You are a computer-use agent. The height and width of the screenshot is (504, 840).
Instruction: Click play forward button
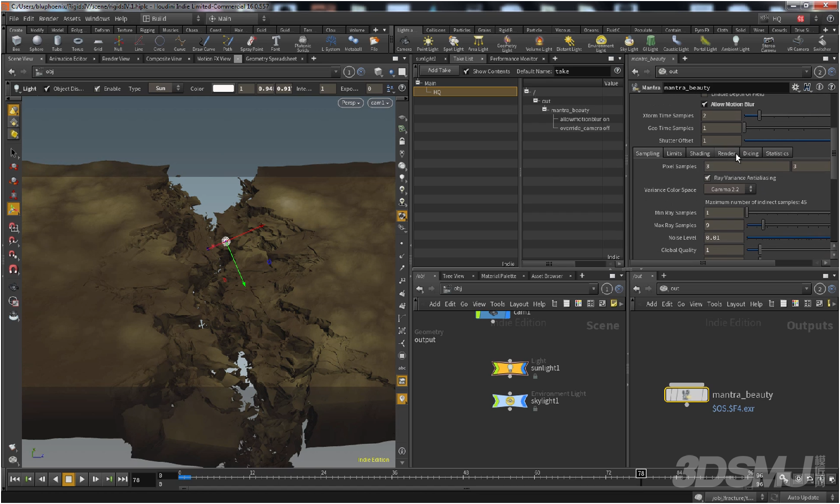(82, 479)
